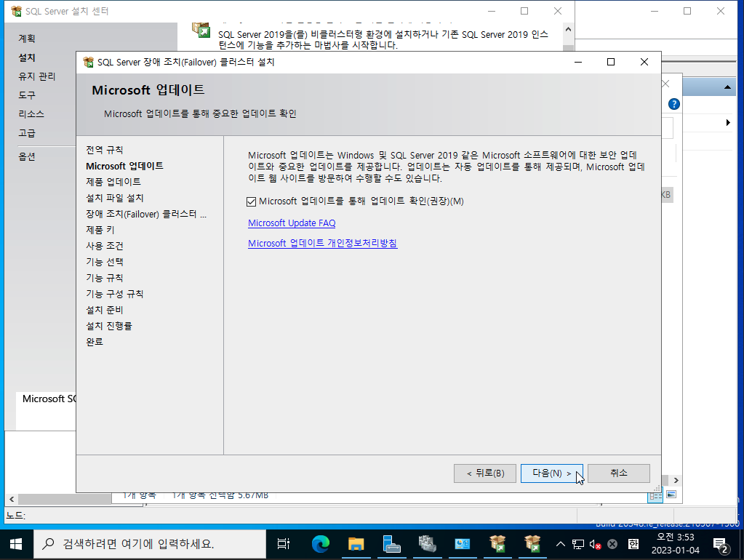Open the blue control panel taskbar icon
This screenshot has height=560, width=744.
pyautogui.click(x=462, y=544)
